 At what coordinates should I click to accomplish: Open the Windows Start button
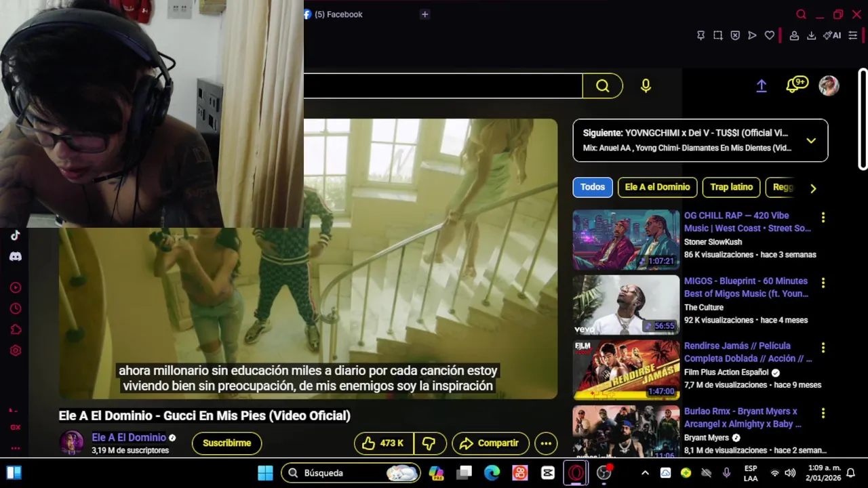coord(265,473)
